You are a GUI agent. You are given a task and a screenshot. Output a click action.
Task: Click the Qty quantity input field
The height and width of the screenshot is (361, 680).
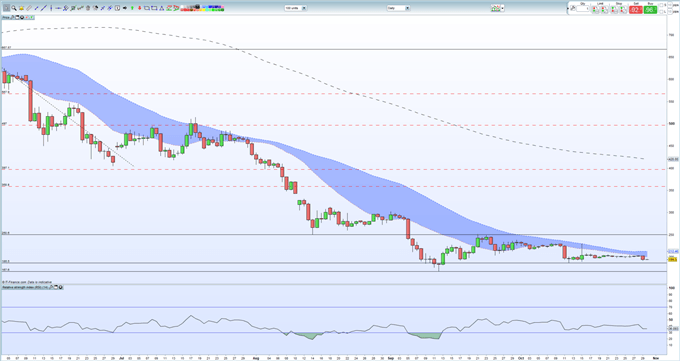pos(583,9)
